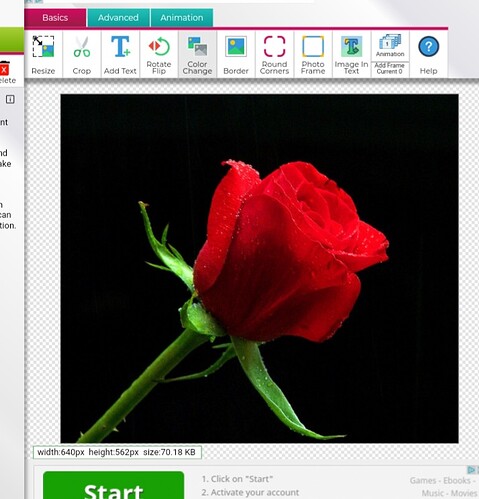Switch to the Animation tab
The height and width of the screenshot is (499, 479).
tap(182, 18)
